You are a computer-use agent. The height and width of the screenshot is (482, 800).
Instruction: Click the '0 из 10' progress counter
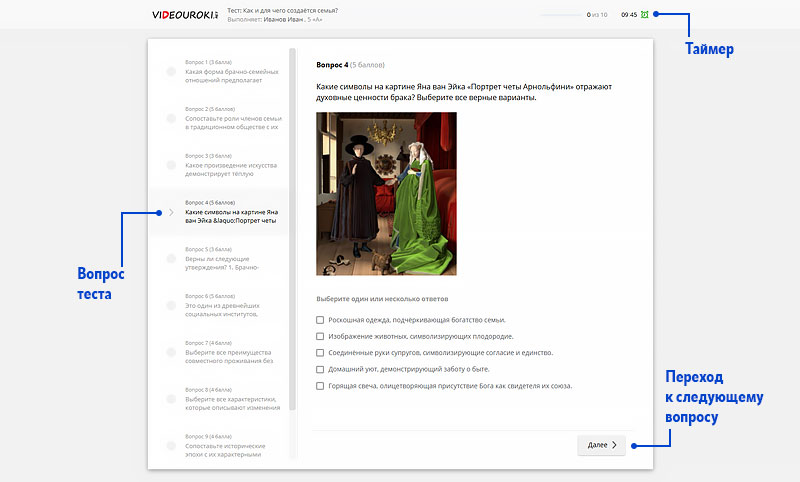[597, 15]
